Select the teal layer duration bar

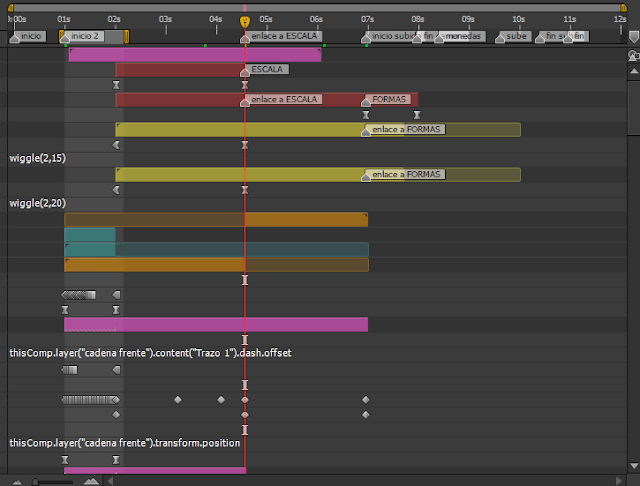coord(90,235)
